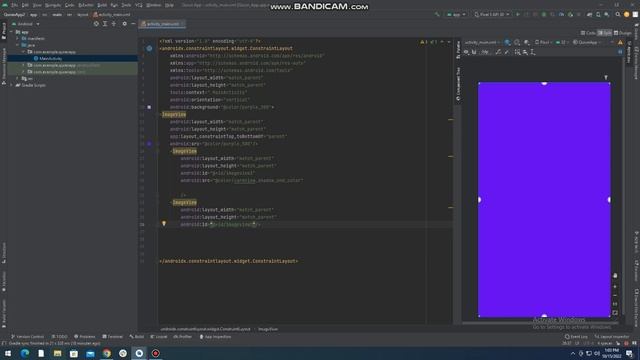This screenshot has width=640, height=360.
Task: Open the Layout Inspector tool window
Action: (611, 337)
